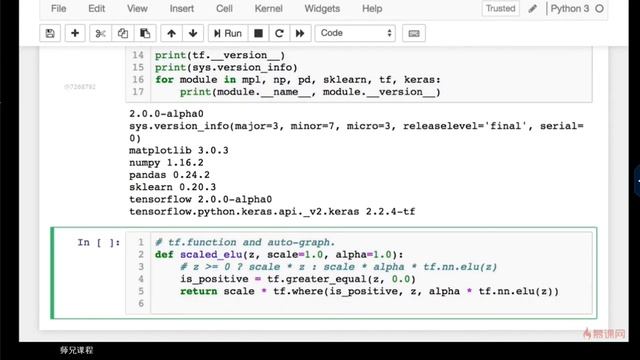Insert a cell below with plus icon
This screenshot has height=360, width=640.
pos(75,33)
